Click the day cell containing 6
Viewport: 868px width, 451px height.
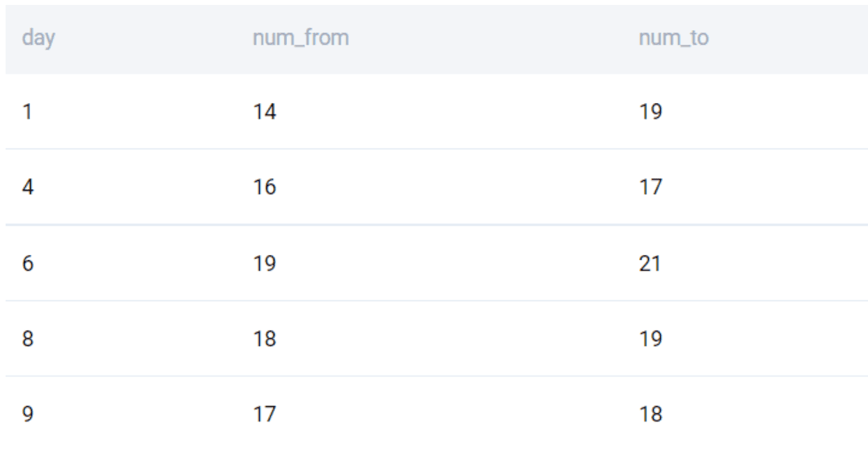click(x=28, y=264)
